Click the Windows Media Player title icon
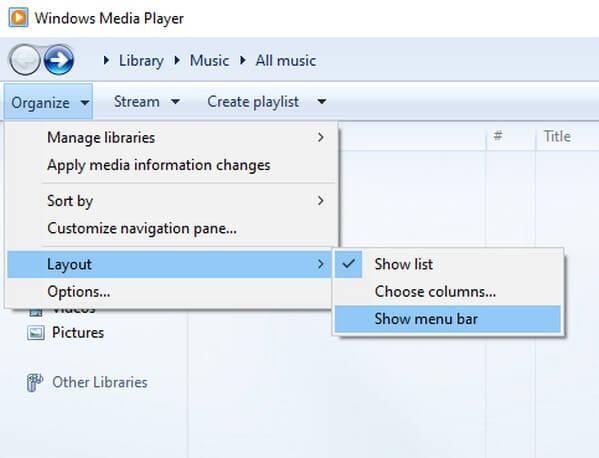Viewport: 599px width, 458px height. point(18,18)
